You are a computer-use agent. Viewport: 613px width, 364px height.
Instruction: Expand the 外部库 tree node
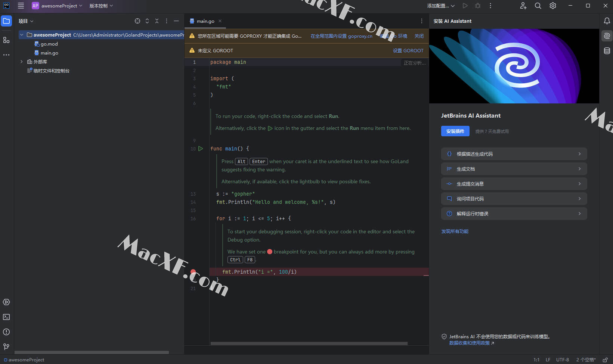[x=22, y=62]
